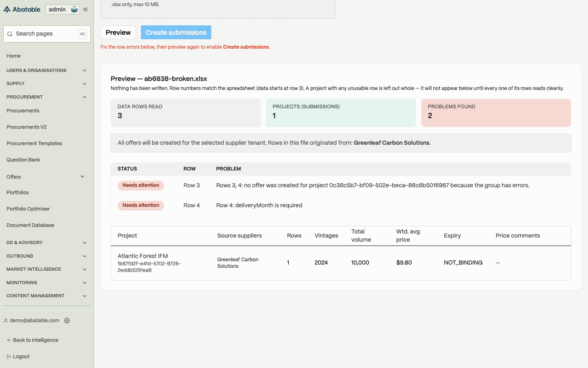Image resolution: width=588 pixels, height=368 pixels.
Task: Click the admin robot avatar icon
Action: pos(74,9)
